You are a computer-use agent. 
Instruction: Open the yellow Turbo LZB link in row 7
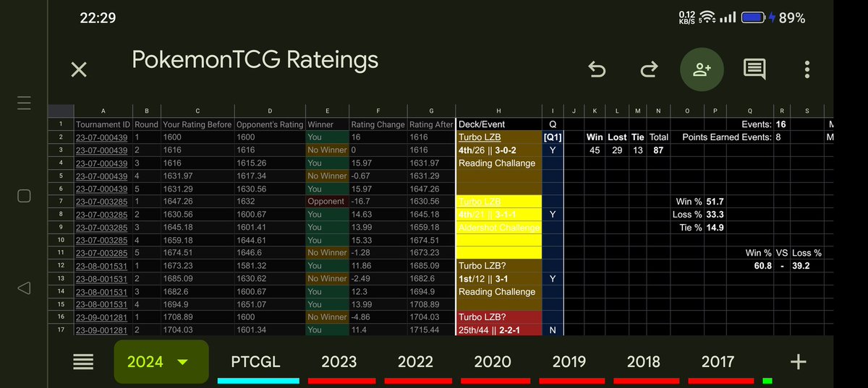coord(480,202)
